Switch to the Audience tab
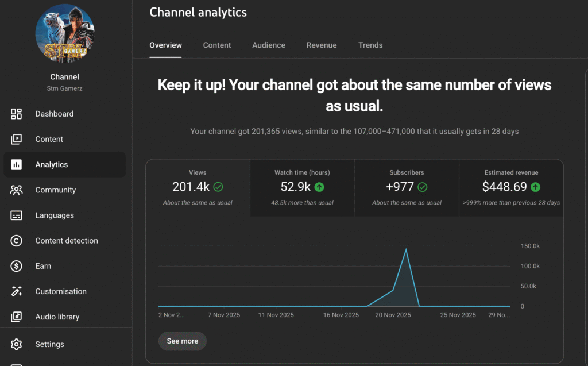Image resolution: width=588 pixels, height=366 pixels. 269,45
